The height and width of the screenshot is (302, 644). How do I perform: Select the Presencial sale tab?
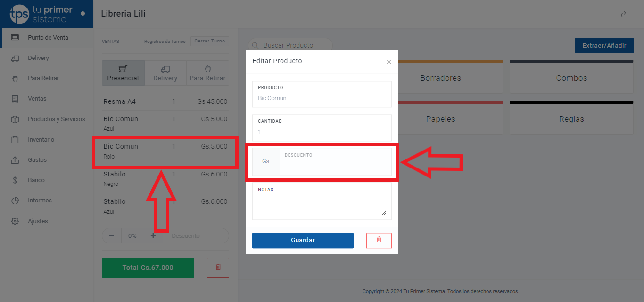(x=123, y=73)
